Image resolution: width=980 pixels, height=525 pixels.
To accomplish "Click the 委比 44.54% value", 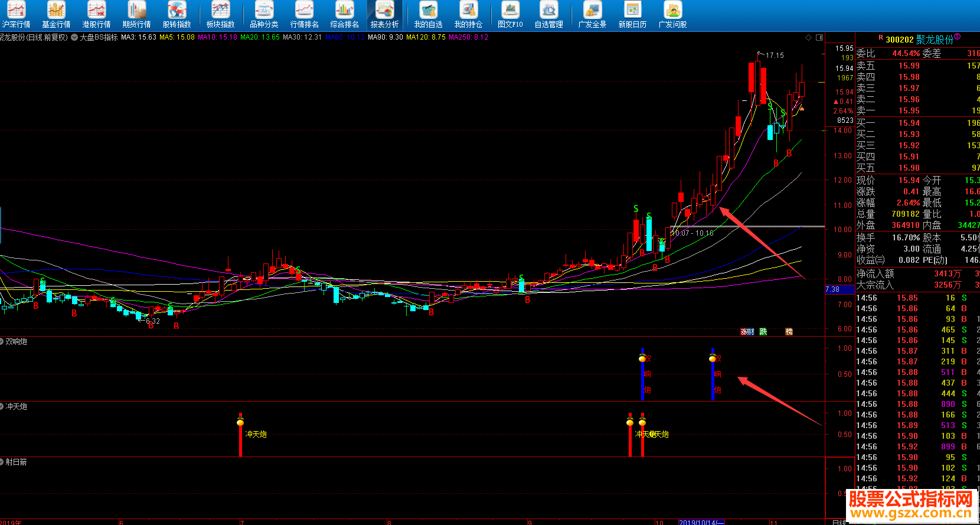I will click(906, 53).
